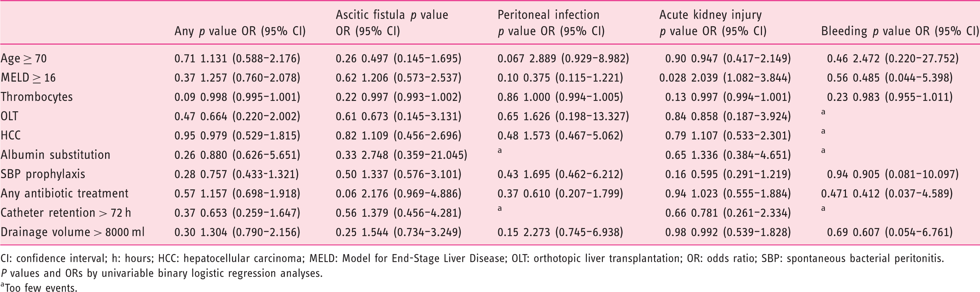Select the 'MELD ≥ 16' row label

click(x=28, y=78)
